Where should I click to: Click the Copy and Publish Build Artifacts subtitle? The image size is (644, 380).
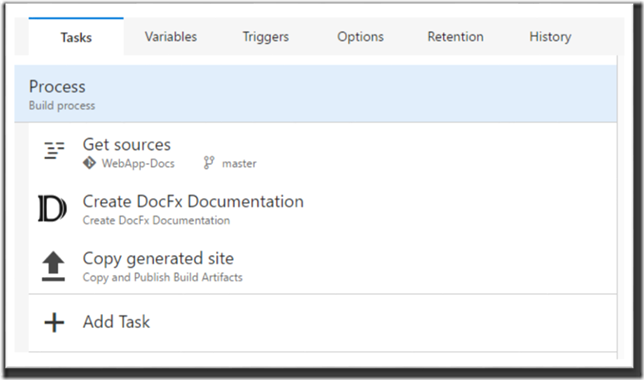click(x=163, y=277)
